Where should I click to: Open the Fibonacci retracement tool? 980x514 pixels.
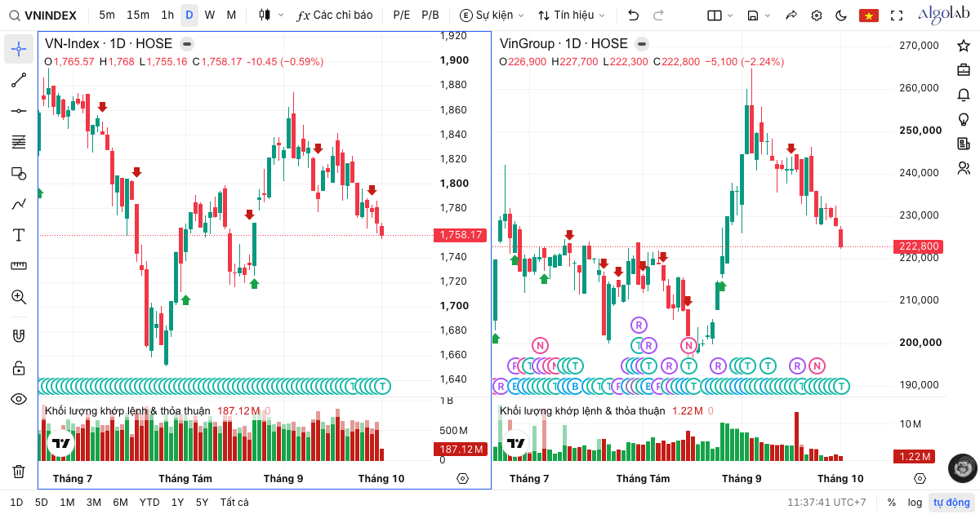click(x=19, y=142)
